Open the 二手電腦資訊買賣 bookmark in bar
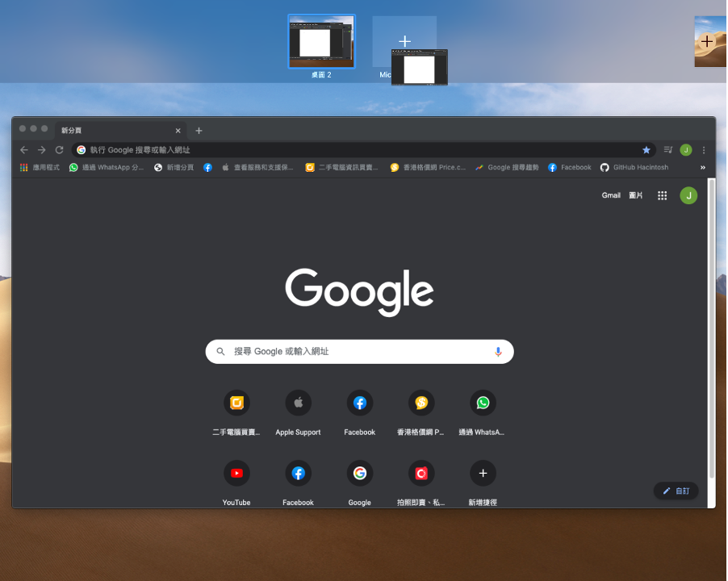728x581 pixels. (x=341, y=168)
